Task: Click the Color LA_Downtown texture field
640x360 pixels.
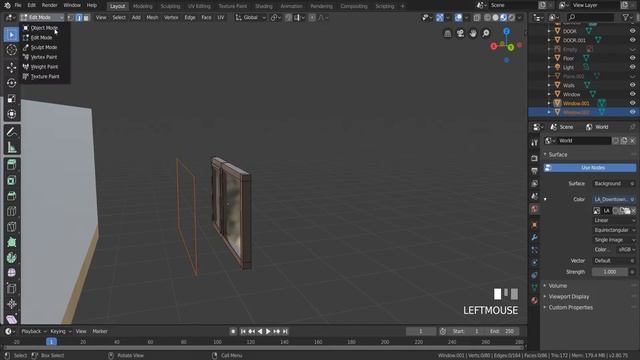Action: (x=614, y=199)
